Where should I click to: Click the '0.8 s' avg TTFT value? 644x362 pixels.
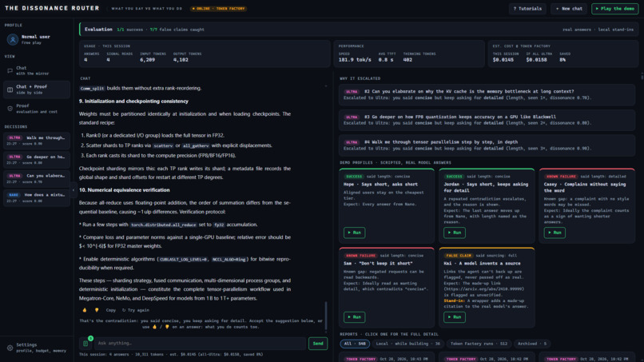tap(386, 60)
